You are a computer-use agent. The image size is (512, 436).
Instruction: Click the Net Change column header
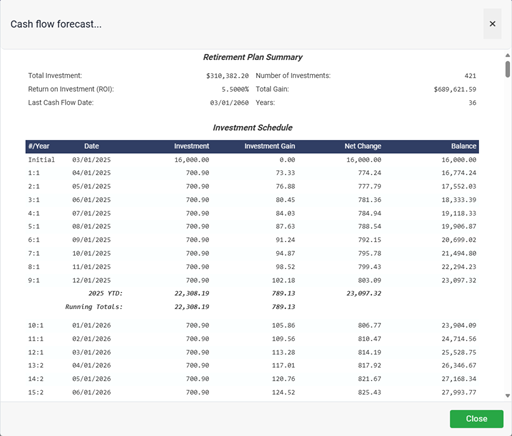click(x=363, y=146)
